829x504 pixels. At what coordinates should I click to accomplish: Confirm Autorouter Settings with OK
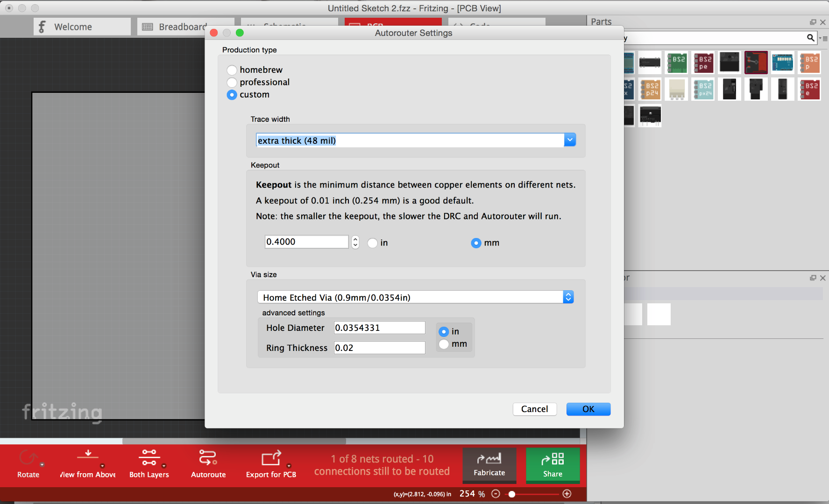[x=588, y=409]
